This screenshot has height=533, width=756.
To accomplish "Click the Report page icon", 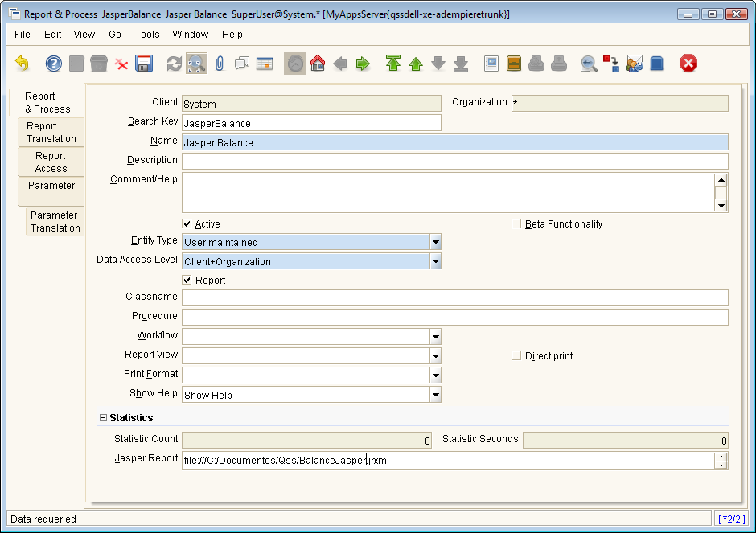I will (x=491, y=64).
